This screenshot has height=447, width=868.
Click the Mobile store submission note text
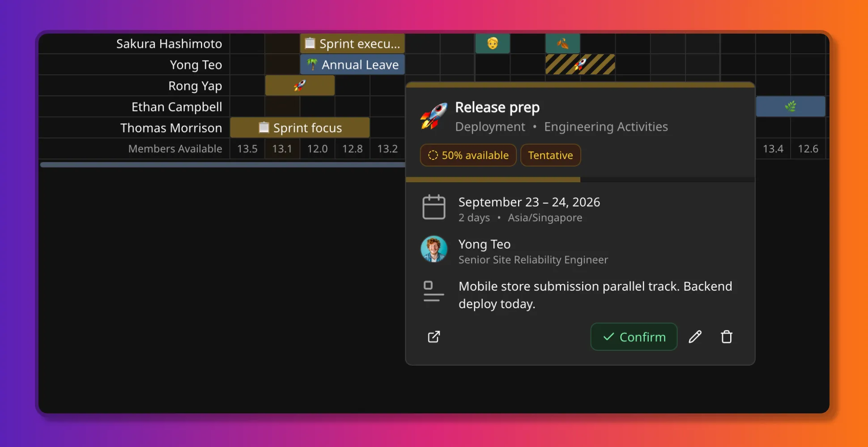pyautogui.click(x=595, y=295)
